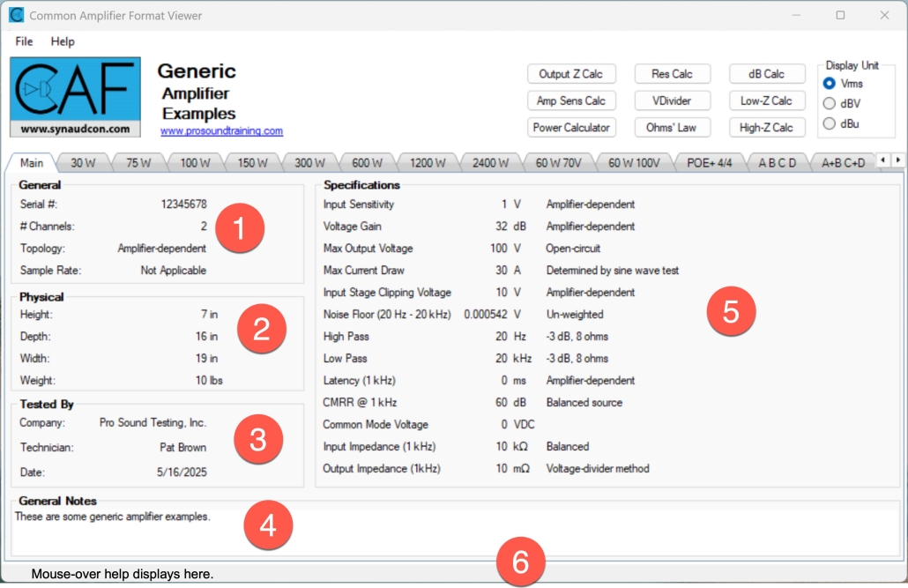This screenshot has width=908, height=588.
Task: Click the company Pro Sound Testing, Inc.
Action: [x=153, y=423]
